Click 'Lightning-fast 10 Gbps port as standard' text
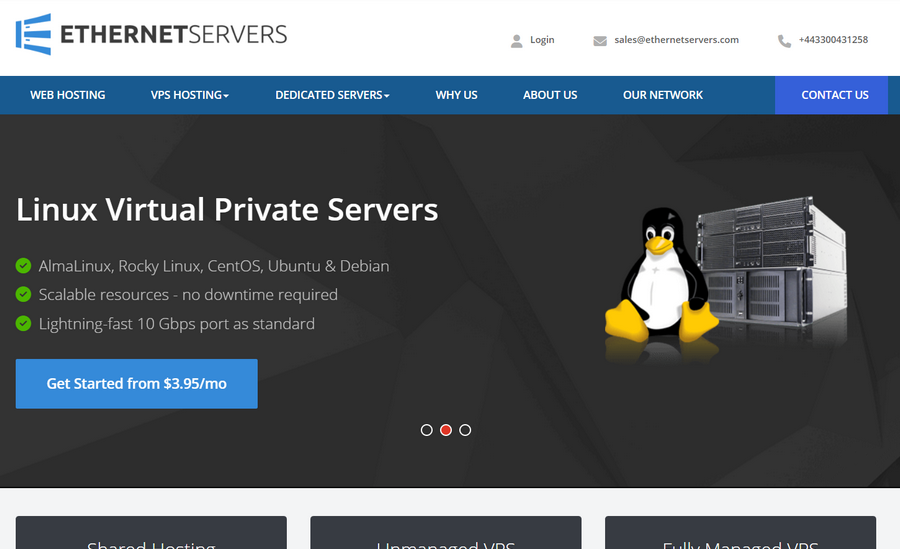Screen dimensions: 900x549 (177, 324)
